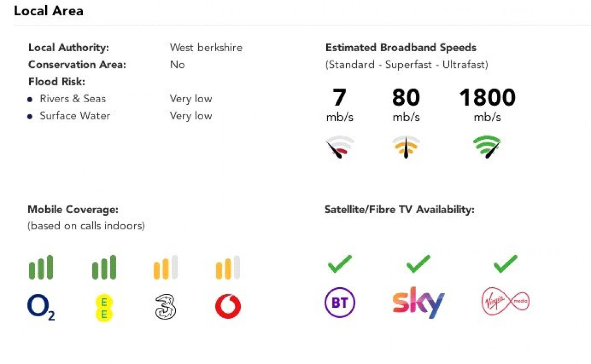The height and width of the screenshot is (364, 591).
Task: Click the O2 green signal bars
Action: [x=41, y=268]
